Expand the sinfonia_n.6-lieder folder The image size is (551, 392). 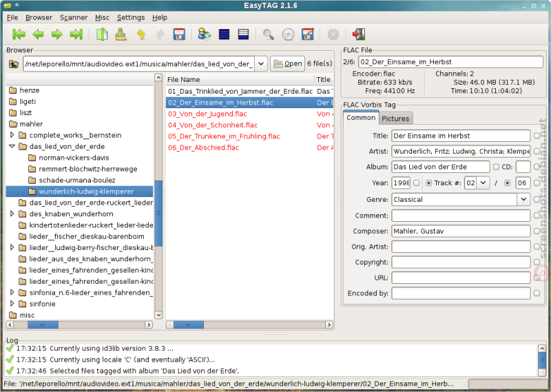[x=12, y=293]
